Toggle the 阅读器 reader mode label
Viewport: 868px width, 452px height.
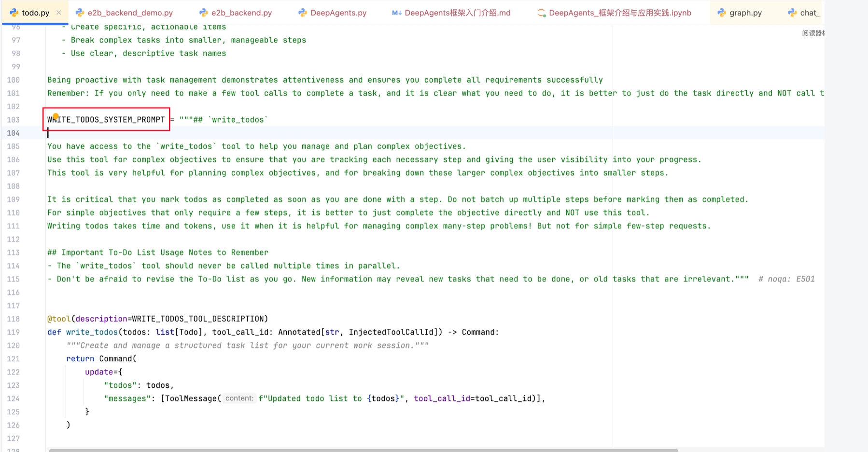click(812, 33)
